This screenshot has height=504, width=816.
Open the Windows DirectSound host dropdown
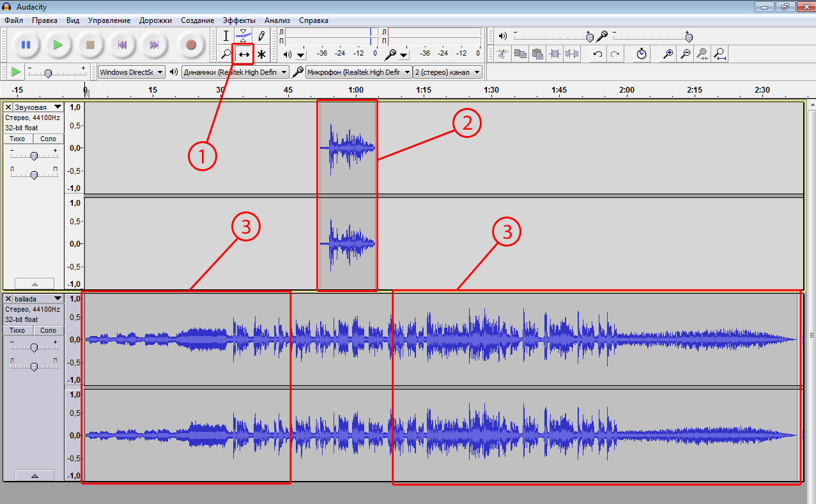click(132, 72)
